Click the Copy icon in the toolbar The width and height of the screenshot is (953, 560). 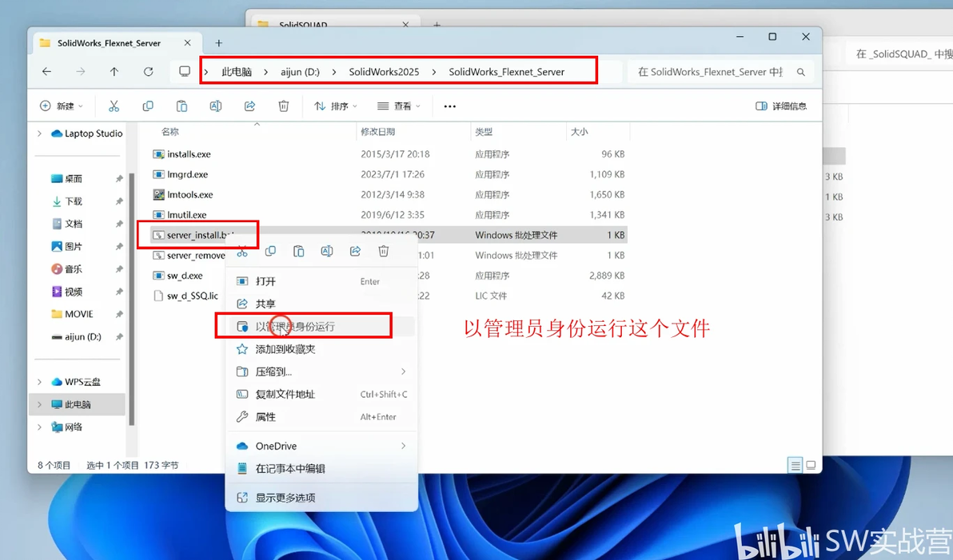coord(148,106)
